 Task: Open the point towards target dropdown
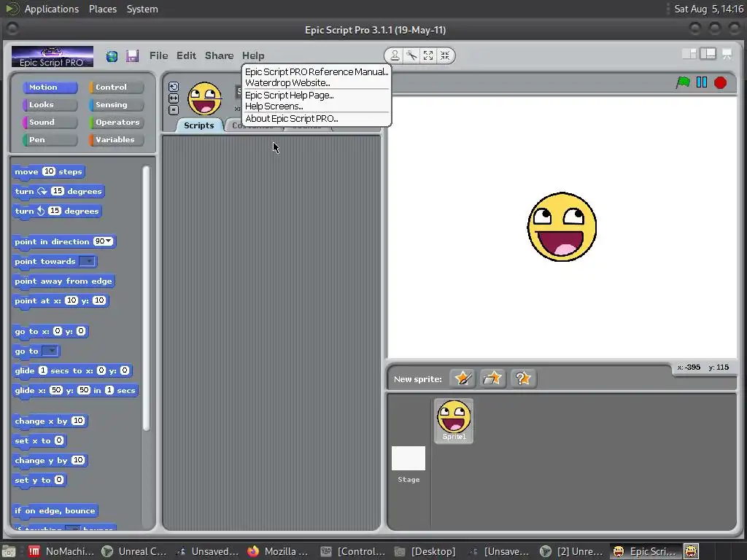tap(88, 261)
